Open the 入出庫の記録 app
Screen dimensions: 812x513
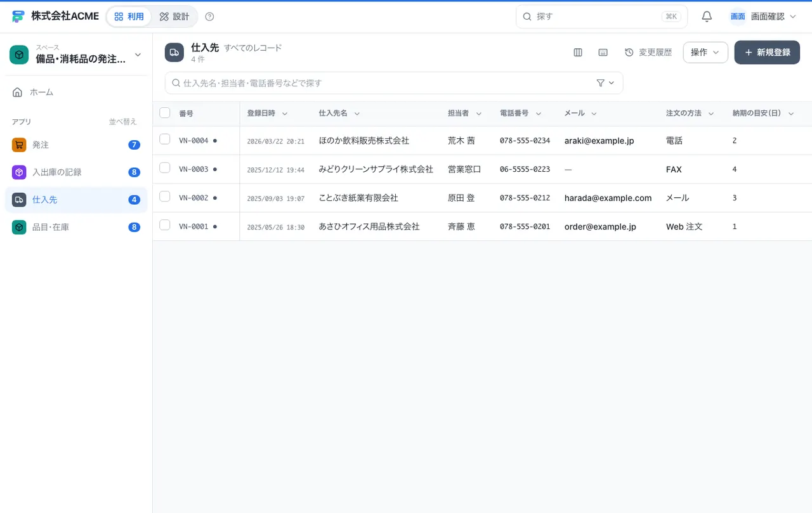coord(76,172)
